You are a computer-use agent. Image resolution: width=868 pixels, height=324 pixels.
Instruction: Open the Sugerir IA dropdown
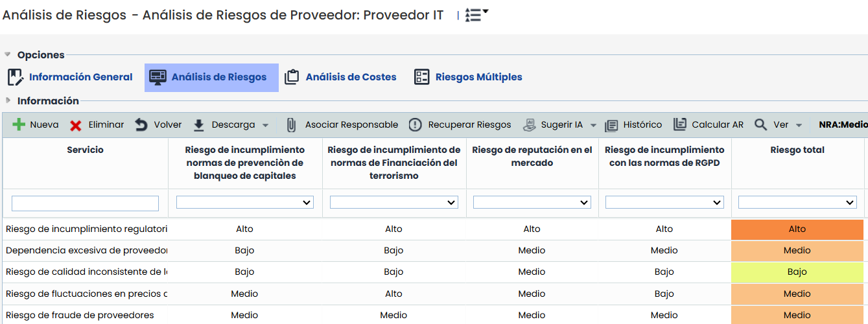(592, 125)
